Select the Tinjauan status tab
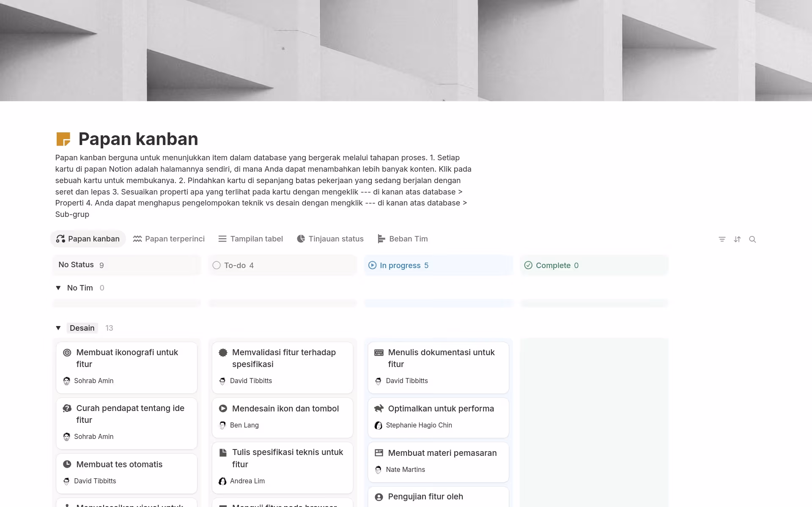 coord(330,239)
